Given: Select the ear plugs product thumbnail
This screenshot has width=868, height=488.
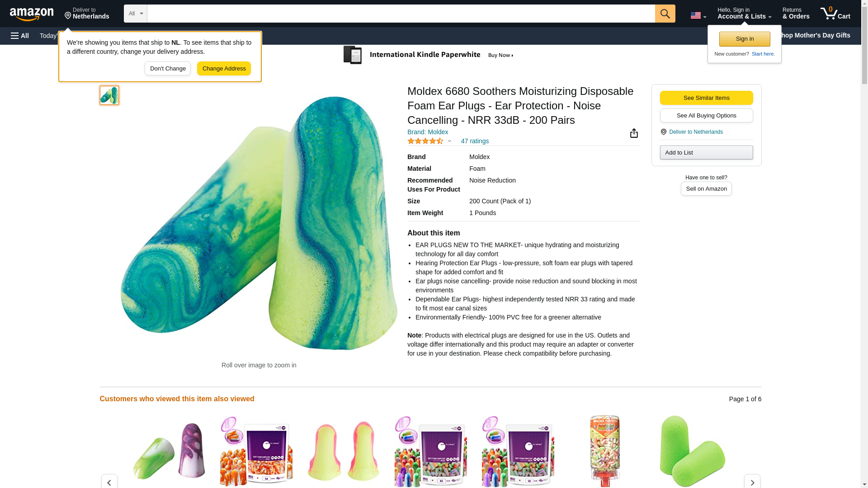Looking at the screenshot, I should 109,95.
